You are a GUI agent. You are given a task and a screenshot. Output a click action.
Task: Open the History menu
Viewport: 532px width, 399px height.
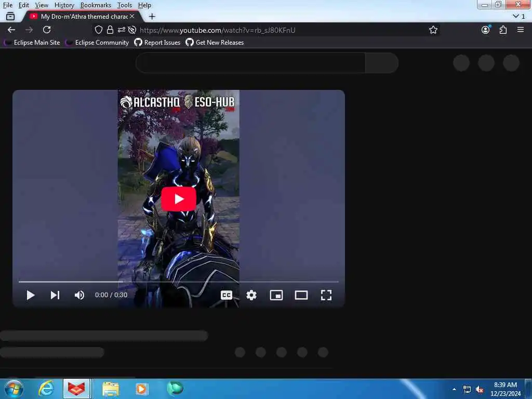point(64,5)
